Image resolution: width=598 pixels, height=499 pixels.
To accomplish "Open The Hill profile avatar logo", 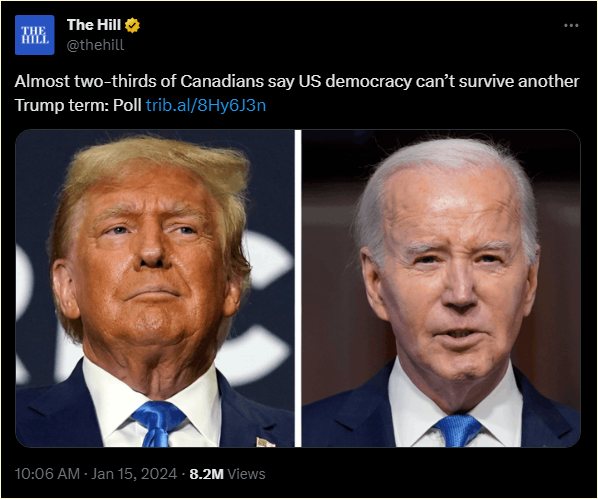I will point(35,35).
